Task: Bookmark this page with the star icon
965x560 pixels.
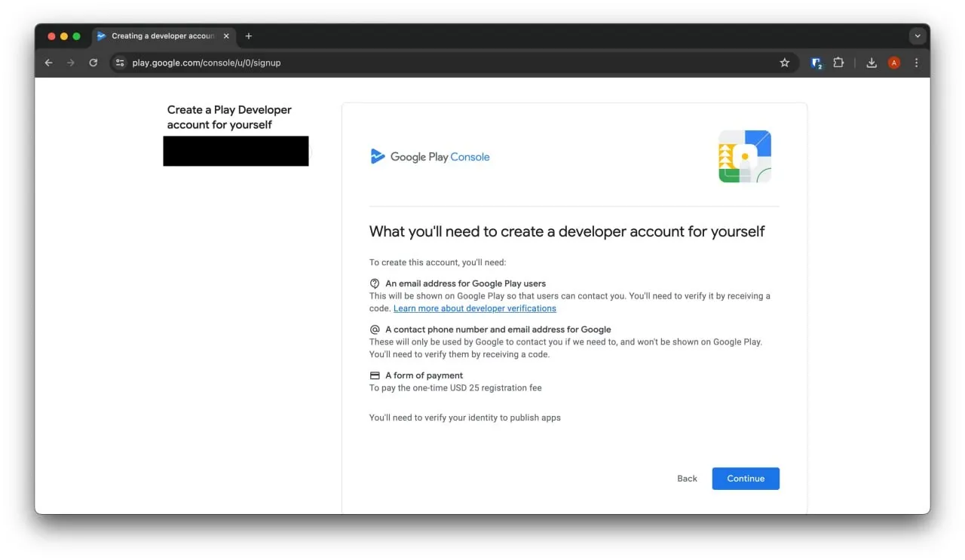Action: tap(785, 63)
